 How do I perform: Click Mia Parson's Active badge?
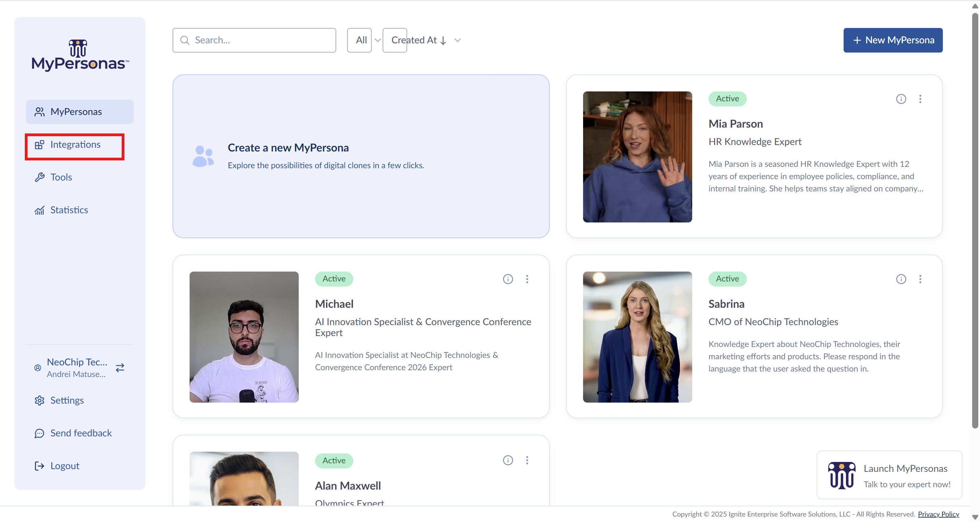(727, 99)
